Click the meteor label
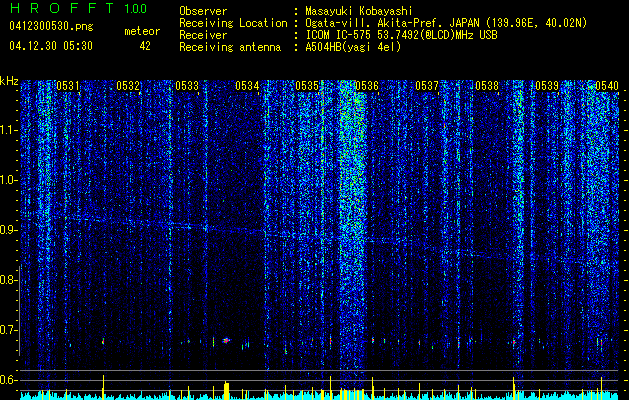Image resolution: width=629 pixels, height=400 pixels. point(142,31)
